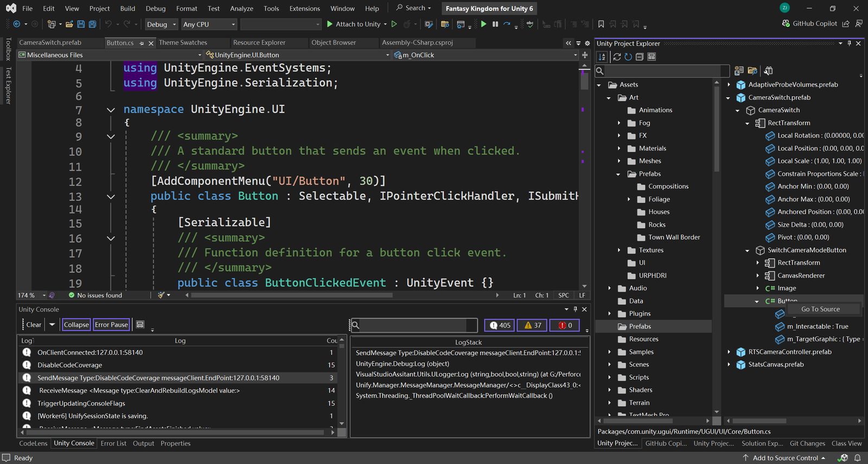Image resolution: width=868 pixels, height=464 pixels.
Task: Click the Save All icon
Action: [x=92, y=24]
